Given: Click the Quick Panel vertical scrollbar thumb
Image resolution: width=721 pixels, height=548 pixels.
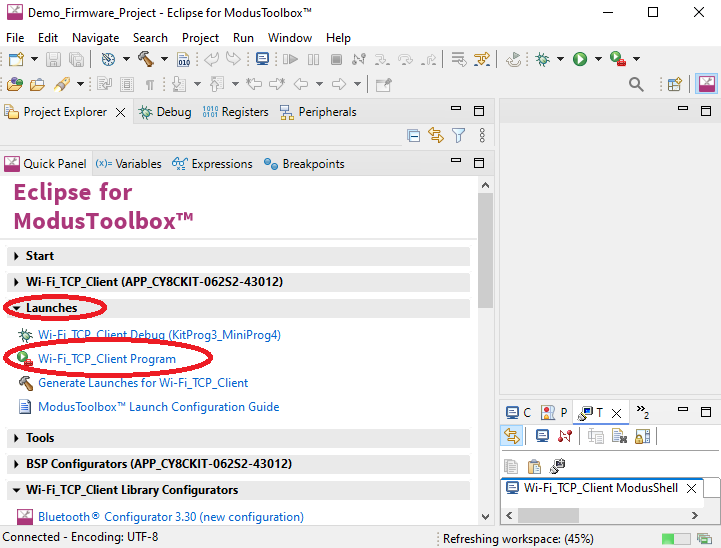Looking at the screenshot, I should [485, 250].
